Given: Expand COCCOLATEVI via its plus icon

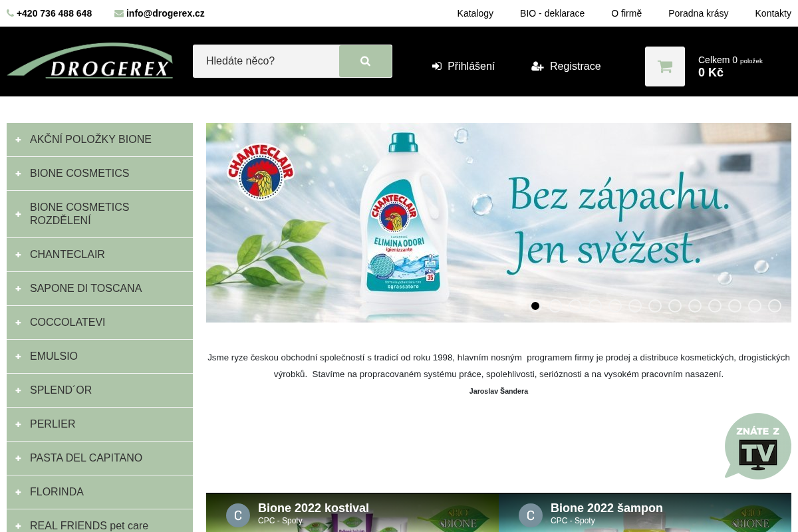Looking at the screenshot, I should click(18, 323).
